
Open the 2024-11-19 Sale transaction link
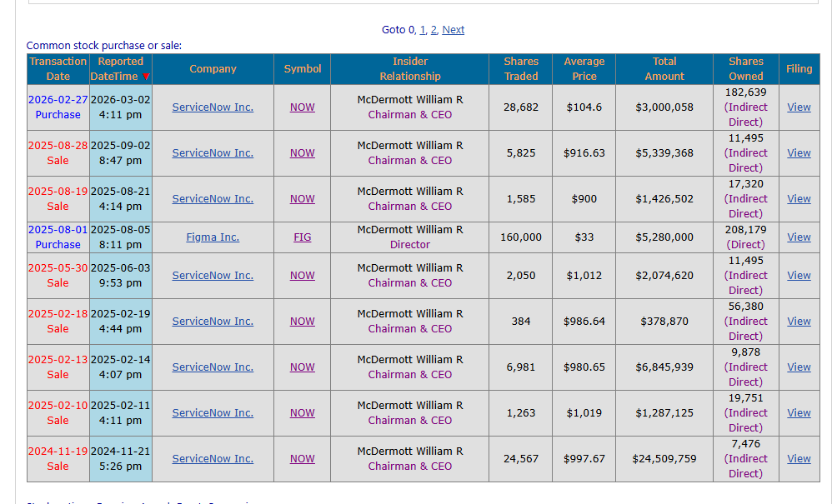click(58, 458)
